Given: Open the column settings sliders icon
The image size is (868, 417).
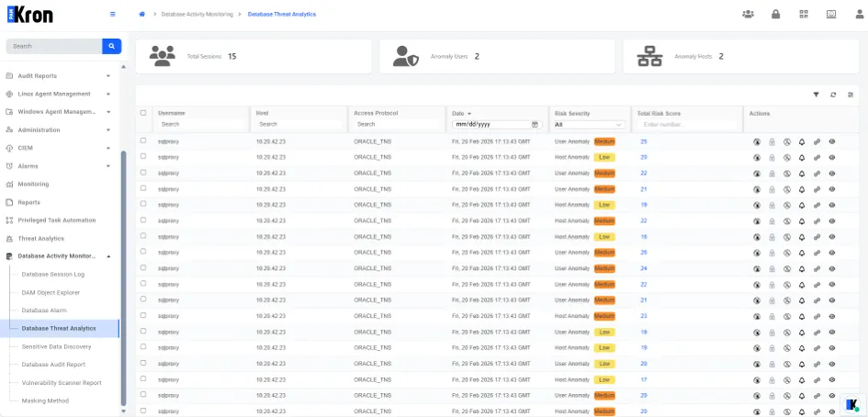Looking at the screenshot, I should pos(851,95).
